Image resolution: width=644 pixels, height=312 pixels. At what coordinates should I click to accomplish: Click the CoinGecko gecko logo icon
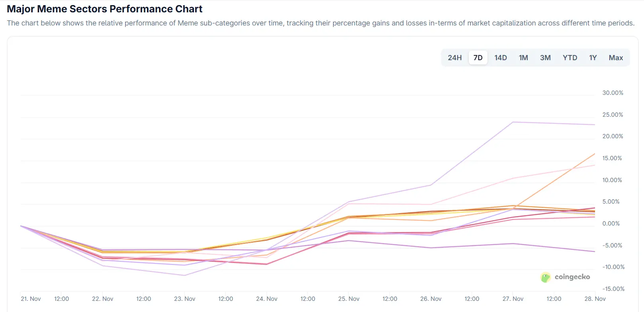[545, 277]
